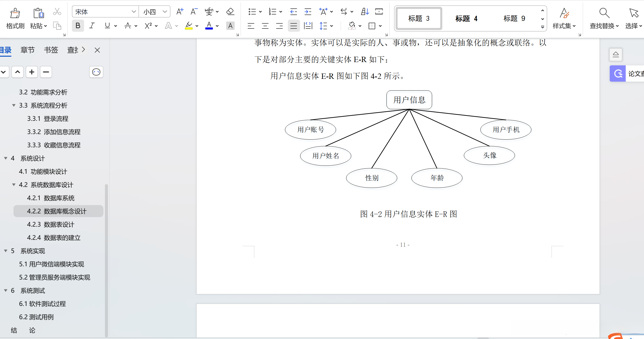Toggle underline formatting
The image size is (644, 339).
click(x=107, y=25)
